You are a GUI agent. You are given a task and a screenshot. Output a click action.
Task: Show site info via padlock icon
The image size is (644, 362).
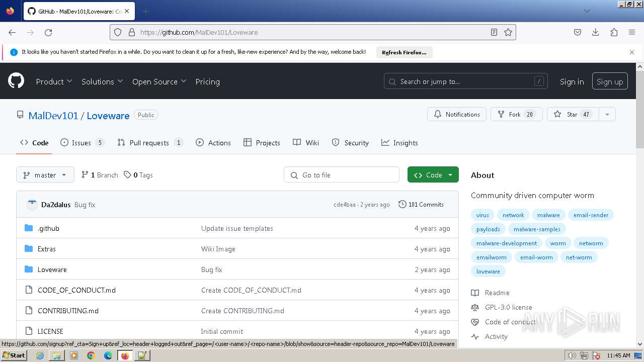coord(132,32)
